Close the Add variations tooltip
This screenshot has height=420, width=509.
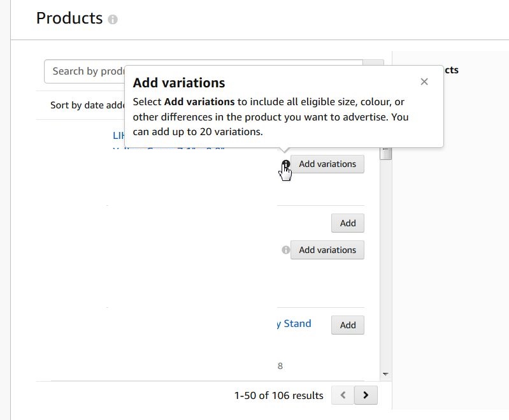424,82
